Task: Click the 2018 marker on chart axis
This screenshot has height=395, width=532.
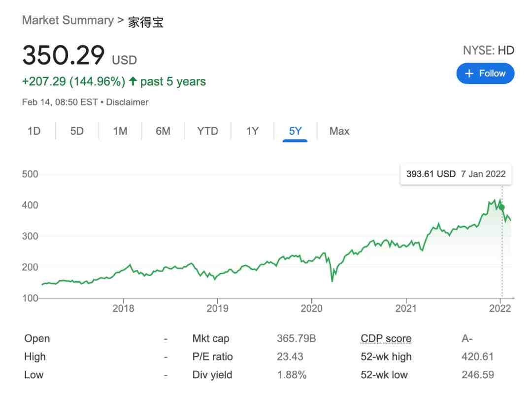Action: click(x=123, y=308)
